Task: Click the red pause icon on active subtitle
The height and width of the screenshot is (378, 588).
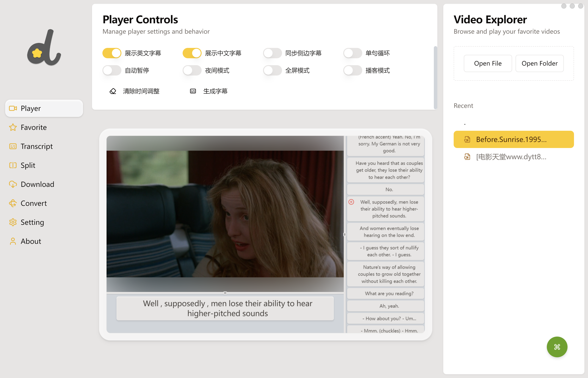Action: click(x=351, y=202)
